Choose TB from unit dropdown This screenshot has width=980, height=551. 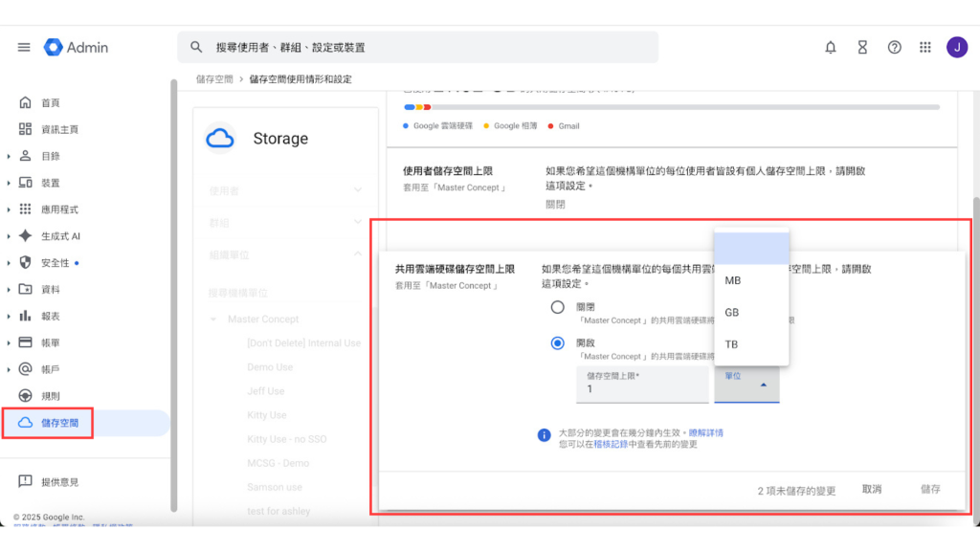point(751,344)
